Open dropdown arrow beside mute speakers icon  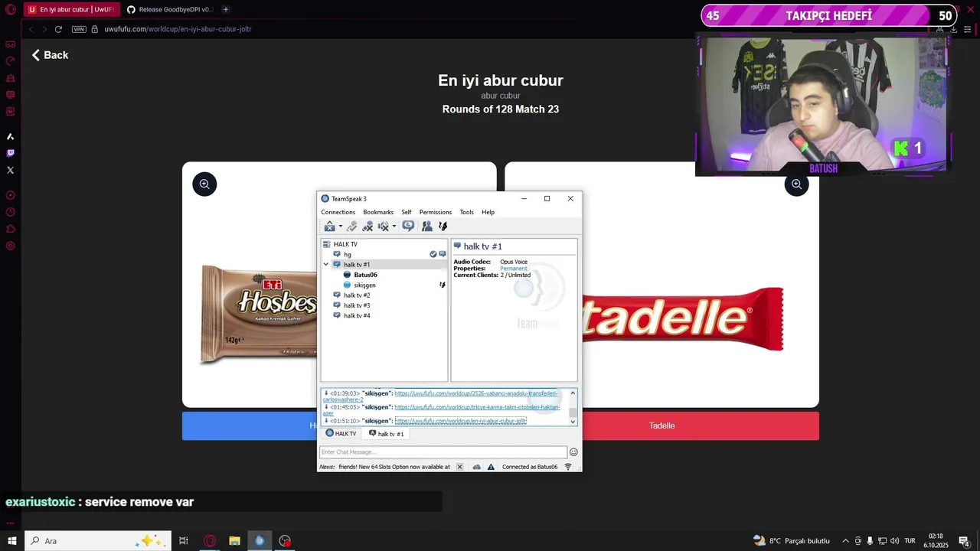[x=394, y=227]
